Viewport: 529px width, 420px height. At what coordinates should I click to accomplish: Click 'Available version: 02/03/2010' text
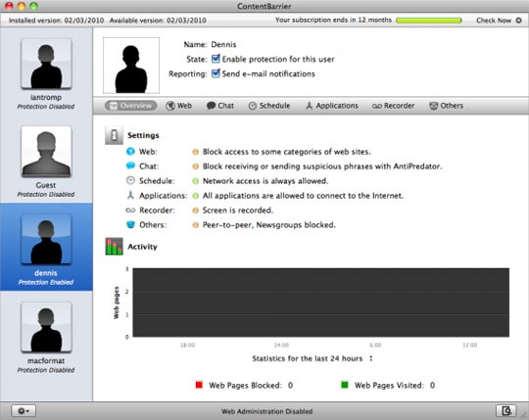[x=158, y=21]
